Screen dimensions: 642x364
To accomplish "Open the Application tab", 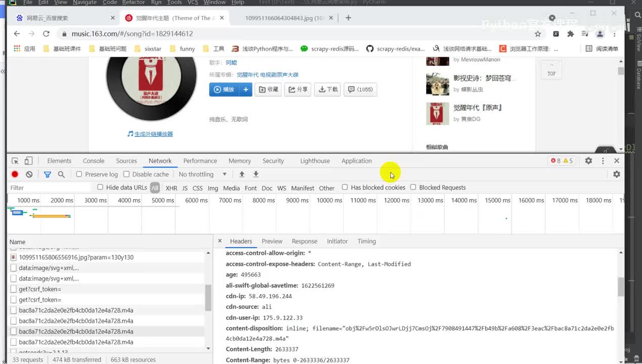I will click(x=356, y=161).
